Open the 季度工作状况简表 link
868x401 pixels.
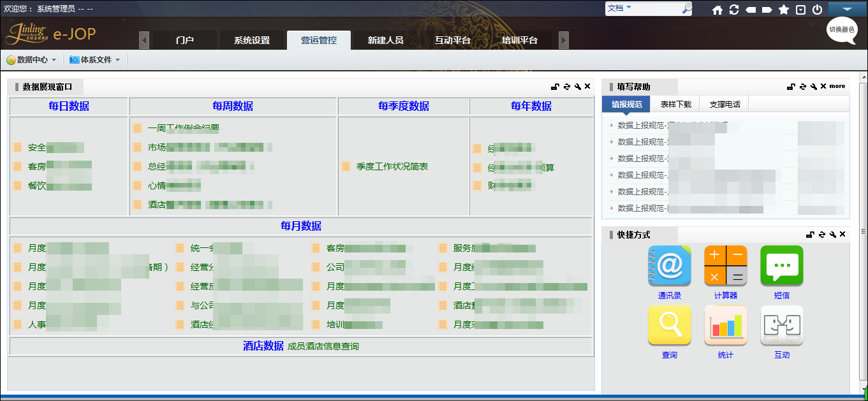tap(392, 166)
